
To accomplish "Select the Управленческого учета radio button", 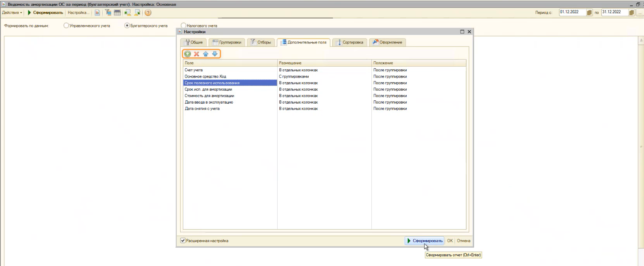I will [x=66, y=26].
